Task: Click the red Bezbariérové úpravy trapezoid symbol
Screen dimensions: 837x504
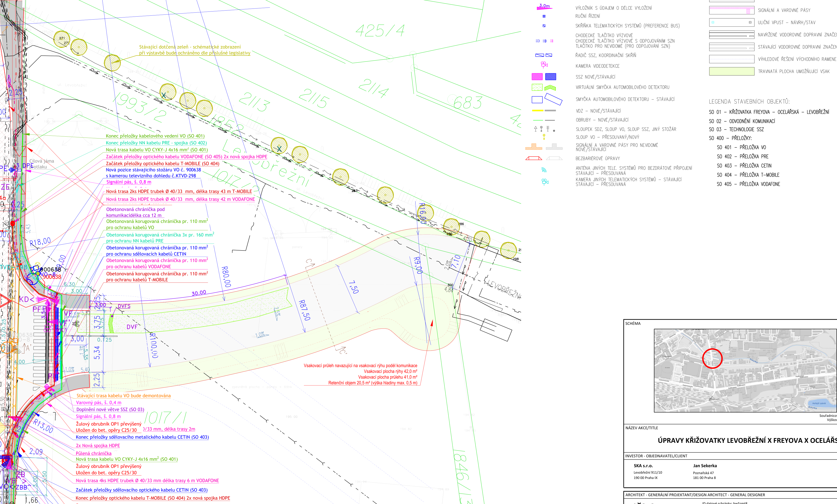Action: (x=534, y=158)
